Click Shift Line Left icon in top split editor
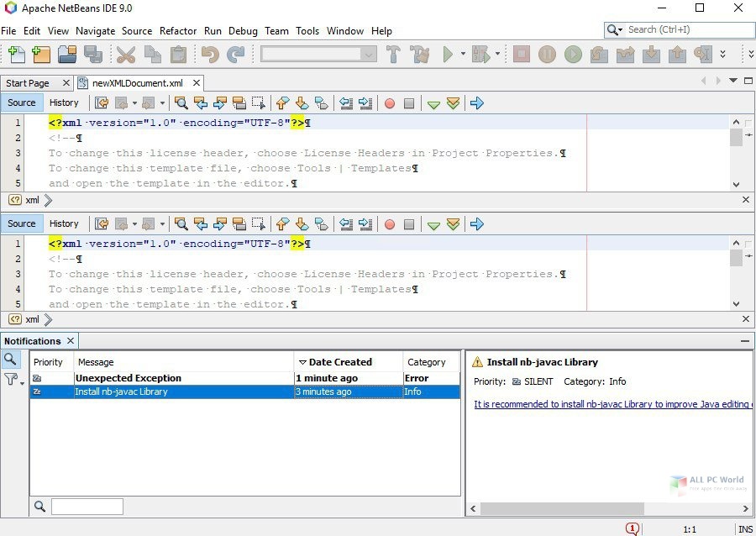This screenshot has height=536, width=756. pos(346,102)
